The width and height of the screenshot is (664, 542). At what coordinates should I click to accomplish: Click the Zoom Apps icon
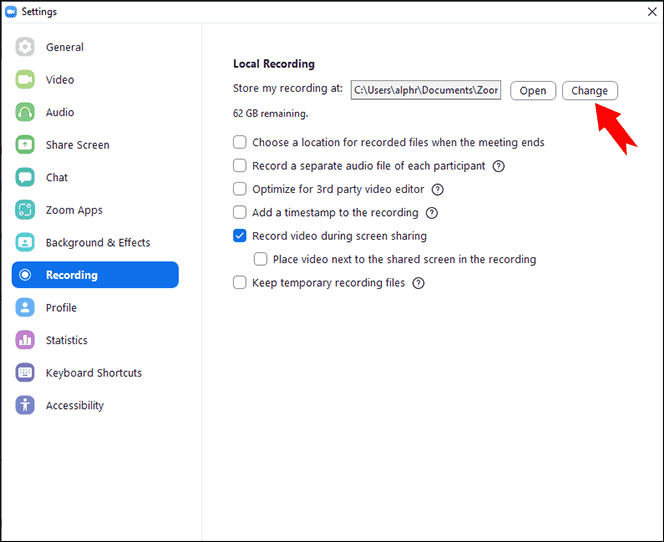click(25, 210)
